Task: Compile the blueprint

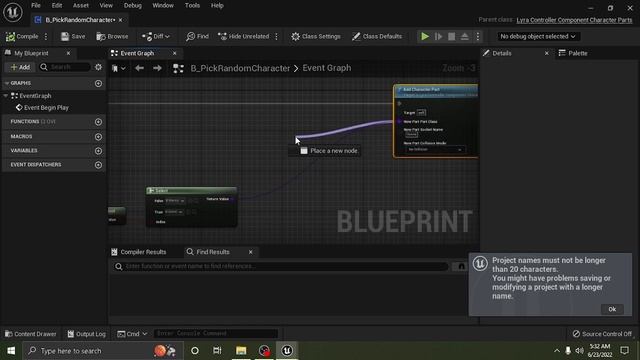Action: point(22,36)
